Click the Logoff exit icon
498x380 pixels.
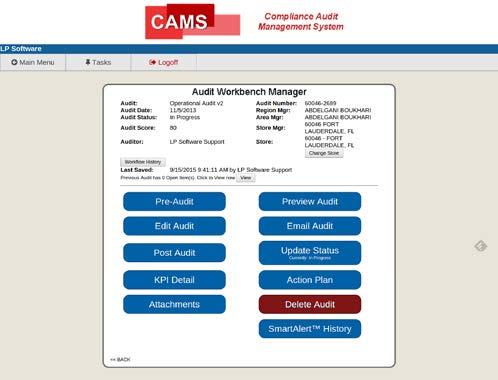[152, 62]
